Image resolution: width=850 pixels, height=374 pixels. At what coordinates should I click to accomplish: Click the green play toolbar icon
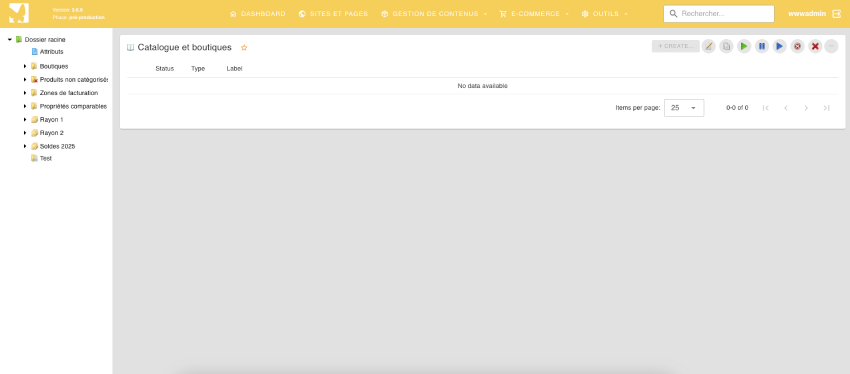point(744,47)
